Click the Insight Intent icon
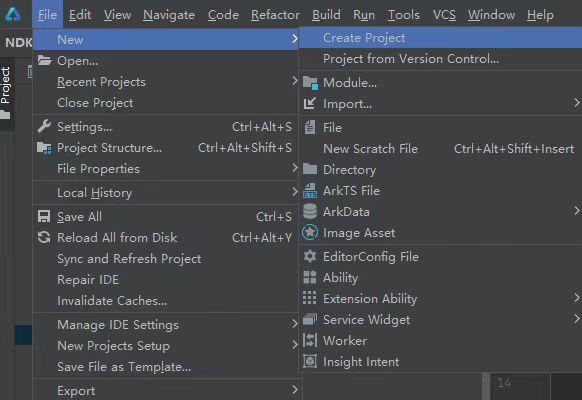Screen dimensions: 582x400 coord(310,361)
